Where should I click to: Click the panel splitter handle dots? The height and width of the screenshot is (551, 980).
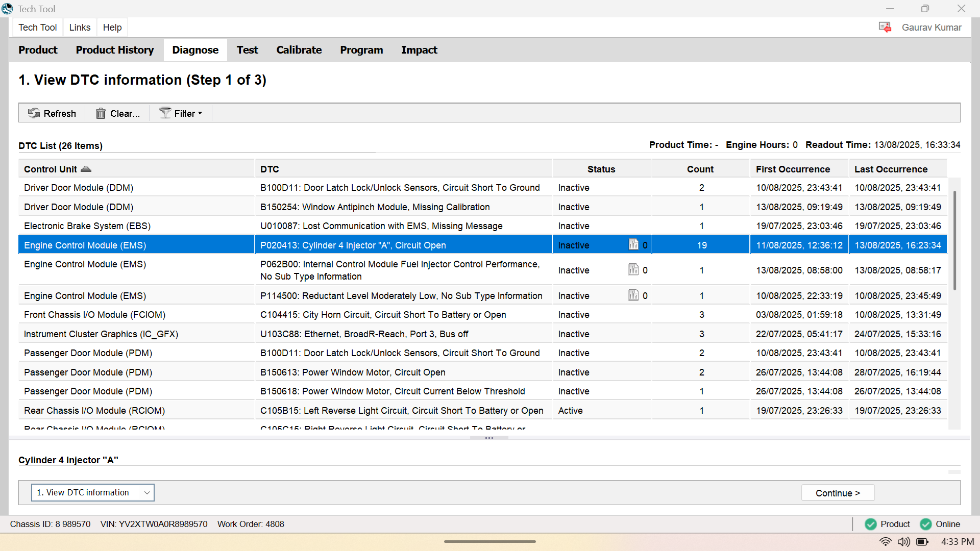[x=489, y=438]
